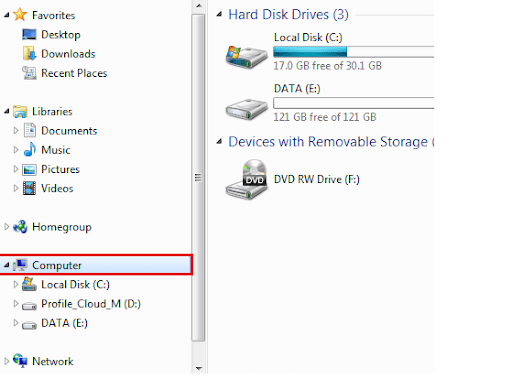Image resolution: width=512 pixels, height=390 pixels.
Task: Expand the Documents library node
Action: (16, 130)
